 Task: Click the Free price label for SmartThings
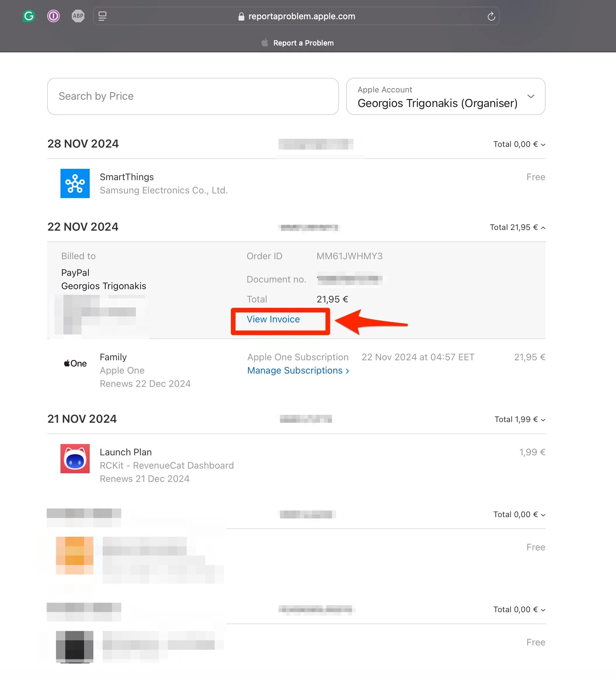tap(536, 177)
